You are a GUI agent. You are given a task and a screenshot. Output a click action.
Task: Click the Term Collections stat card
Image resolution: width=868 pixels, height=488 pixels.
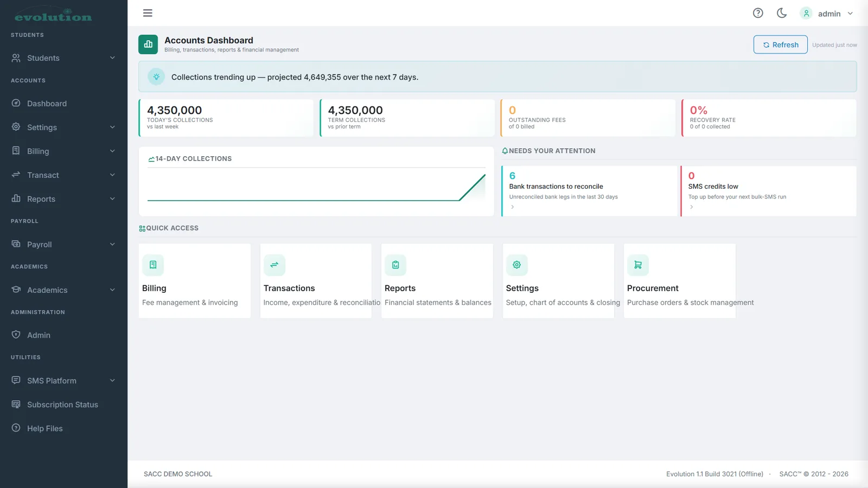(x=407, y=118)
